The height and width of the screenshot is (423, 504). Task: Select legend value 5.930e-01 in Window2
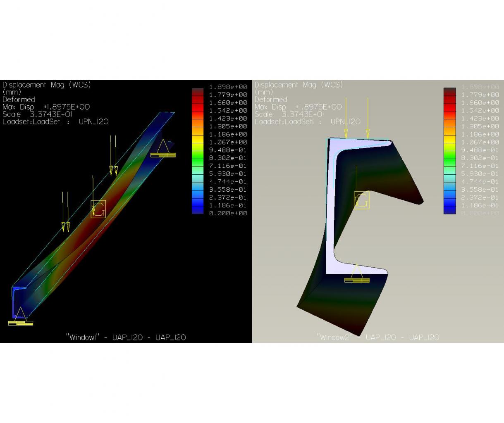point(480,174)
